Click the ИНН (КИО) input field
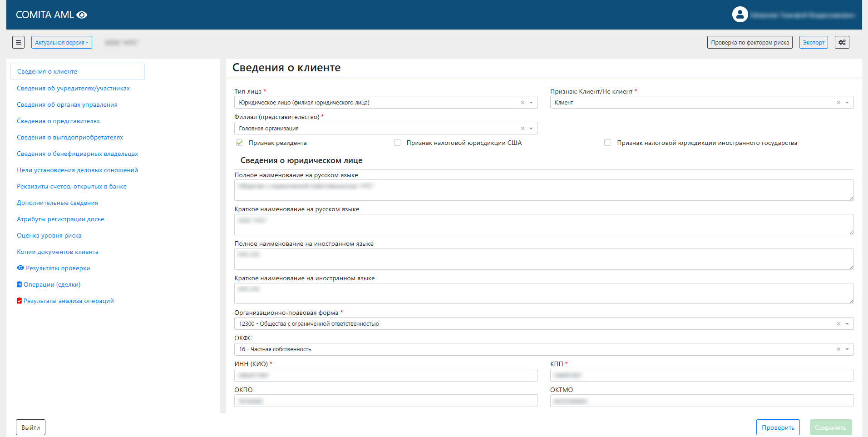The height and width of the screenshot is (437, 868). click(386, 375)
